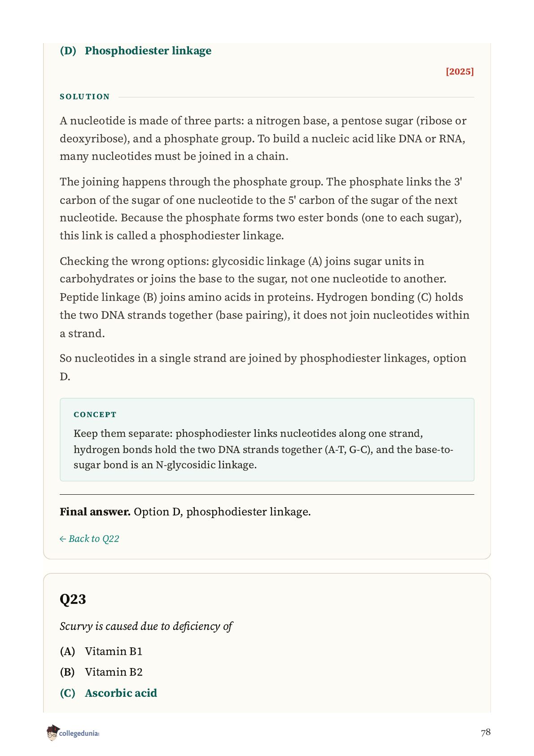The height and width of the screenshot is (756, 534).
Task: Select option A Vitamin B1
Action: tap(101, 651)
